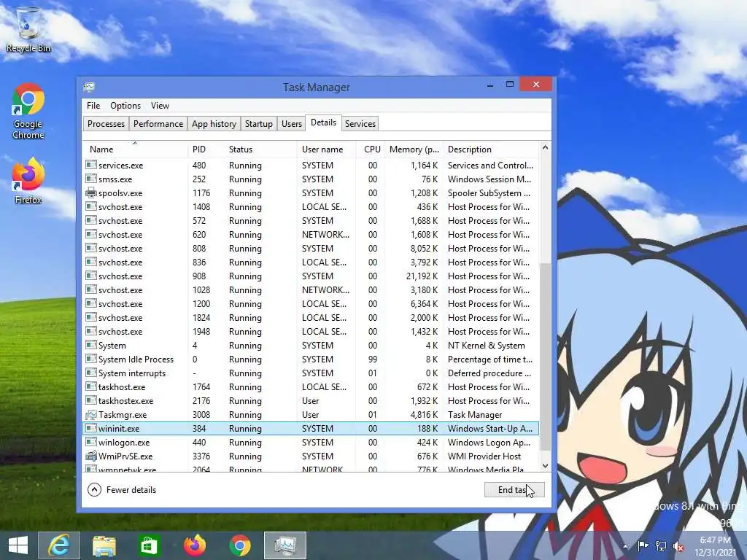
Task: Click the vertical scrollbar thumb
Action: coord(545,356)
